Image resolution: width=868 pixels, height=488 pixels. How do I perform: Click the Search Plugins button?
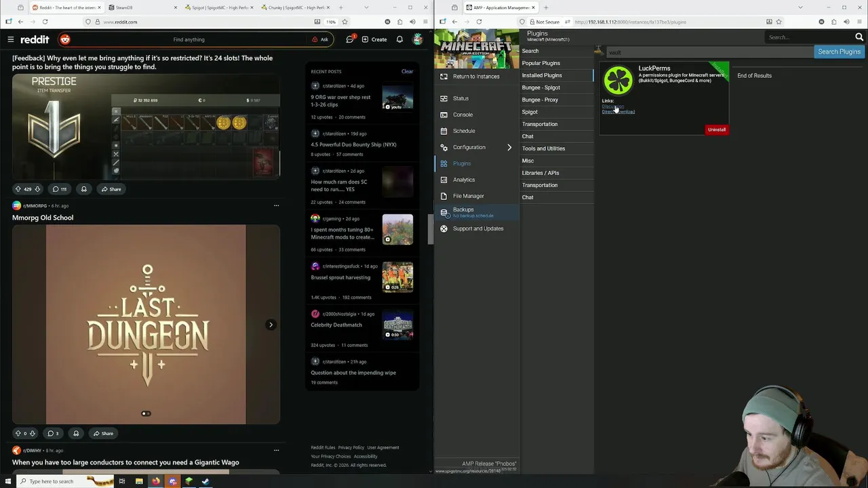(x=839, y=52)
